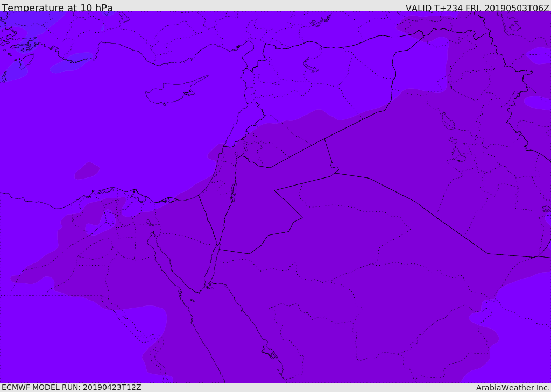Image resolution: width=551 pixels, height=392 pixels.
Task: Click the Dead Sea outline
Action: [234, 190]
